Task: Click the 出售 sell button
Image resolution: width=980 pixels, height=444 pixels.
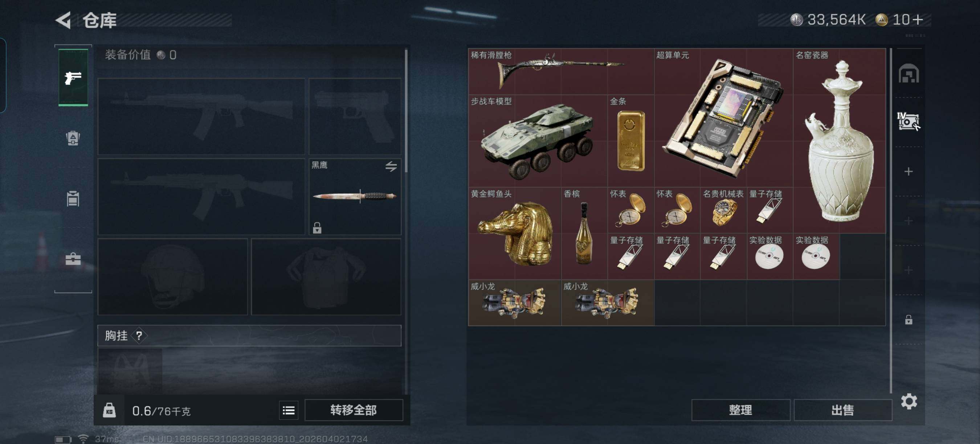Action: [843, 410]
